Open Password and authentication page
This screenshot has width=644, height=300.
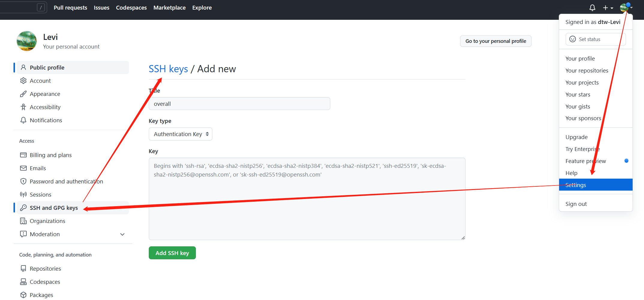coord(73,181)
